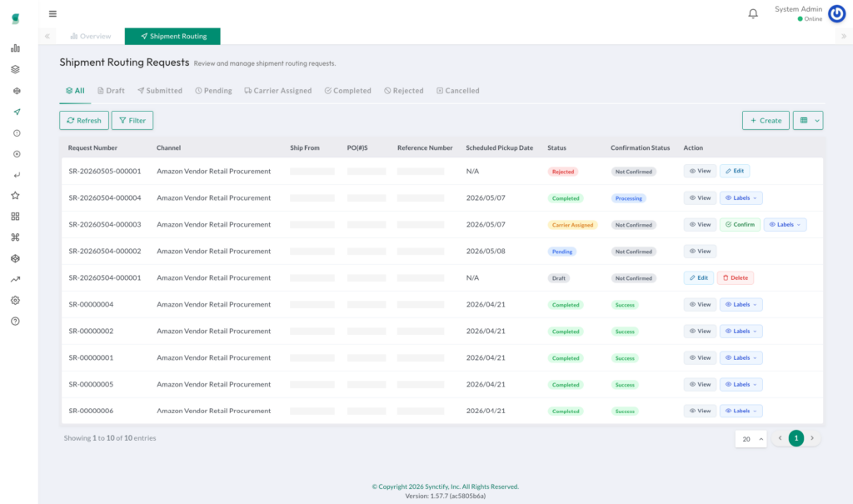
Task: Filter by the Cancelled status tab
Action: [457, 91]
